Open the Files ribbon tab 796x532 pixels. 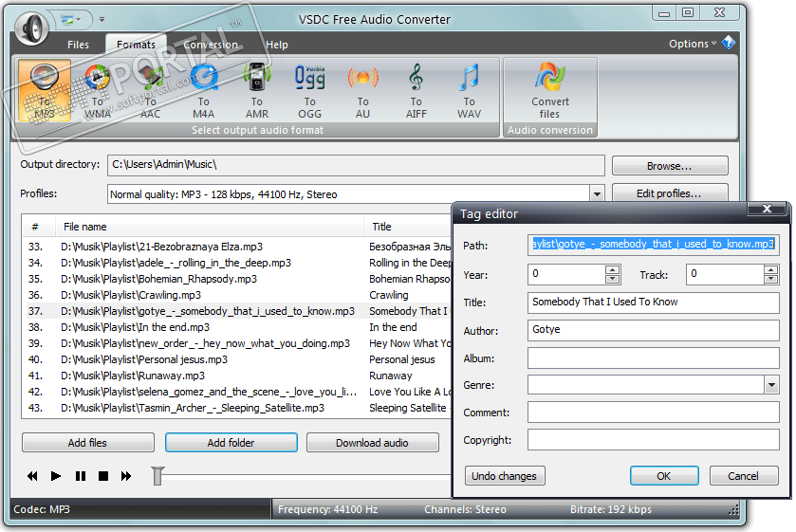point(78,45)
